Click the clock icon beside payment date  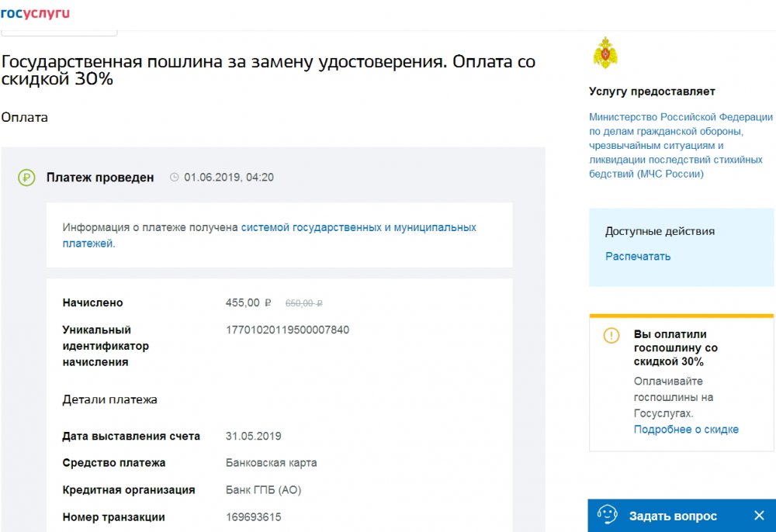tap(174, 178)
